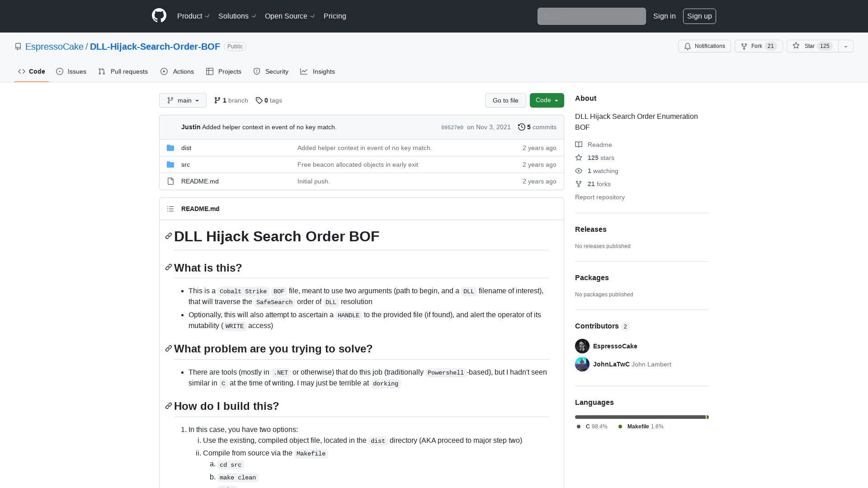Viewport: 868px width, 488px height.
Task: Switch to the Pull requests tab
Action: [123, 71]
